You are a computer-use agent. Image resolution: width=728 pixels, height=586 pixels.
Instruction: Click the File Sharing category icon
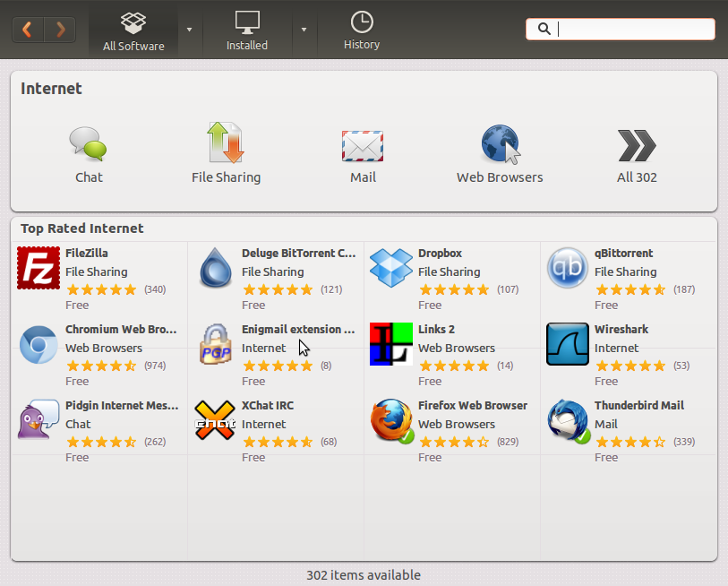[226, 143]
